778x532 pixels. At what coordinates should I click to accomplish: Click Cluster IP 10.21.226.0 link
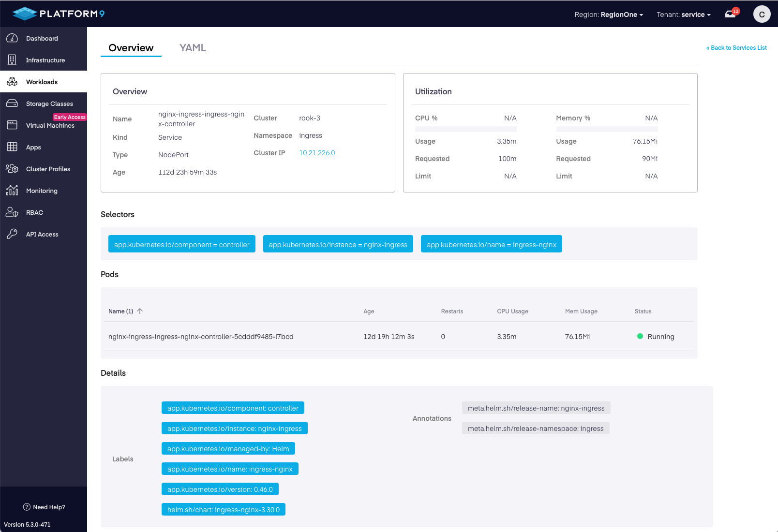317,153
